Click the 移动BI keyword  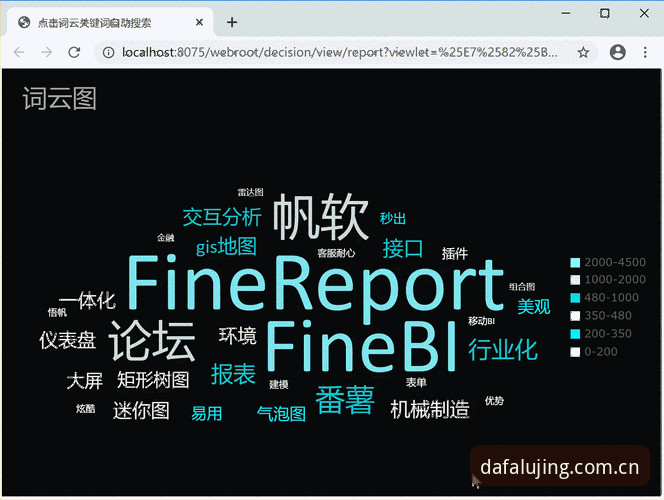pos(481,321)
